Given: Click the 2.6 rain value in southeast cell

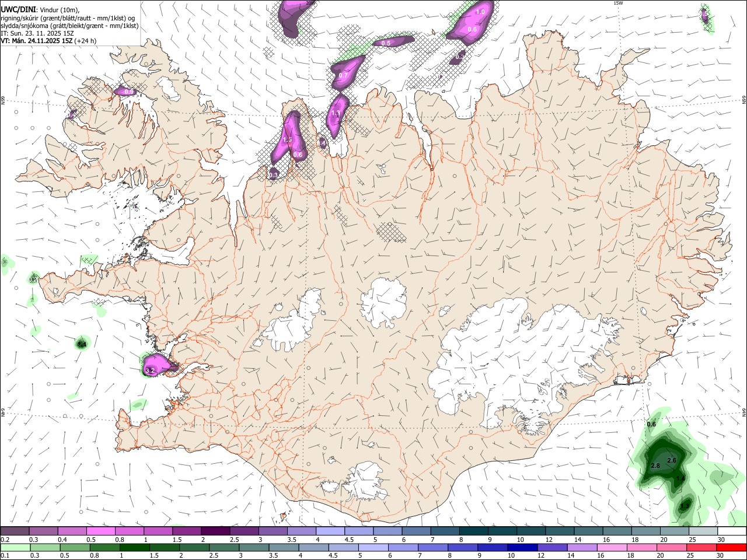Looking at the screenshot, I should (x=672, y=461).
